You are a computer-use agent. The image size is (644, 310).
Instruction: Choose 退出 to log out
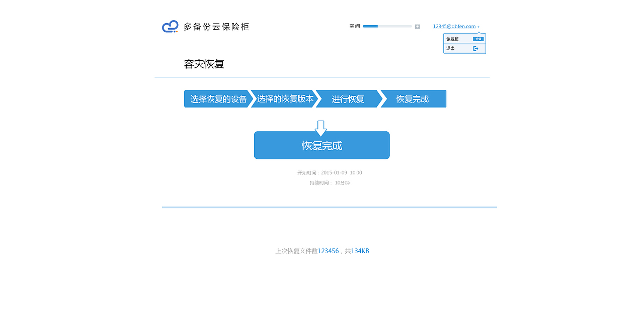pos(449,48)
